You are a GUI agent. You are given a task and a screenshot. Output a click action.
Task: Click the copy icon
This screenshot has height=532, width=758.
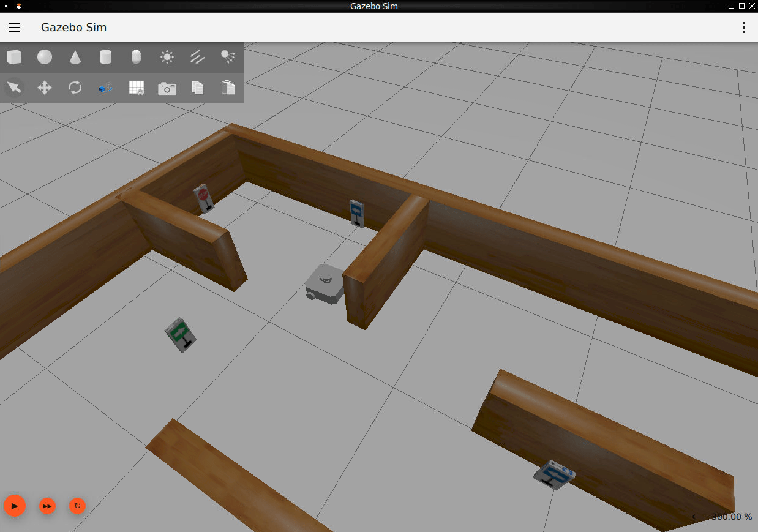click(x=197, y=88)
